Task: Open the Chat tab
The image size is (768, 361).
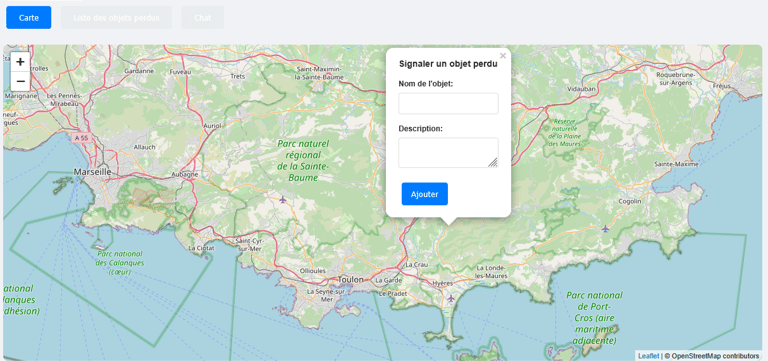Action: pos(203,18)
